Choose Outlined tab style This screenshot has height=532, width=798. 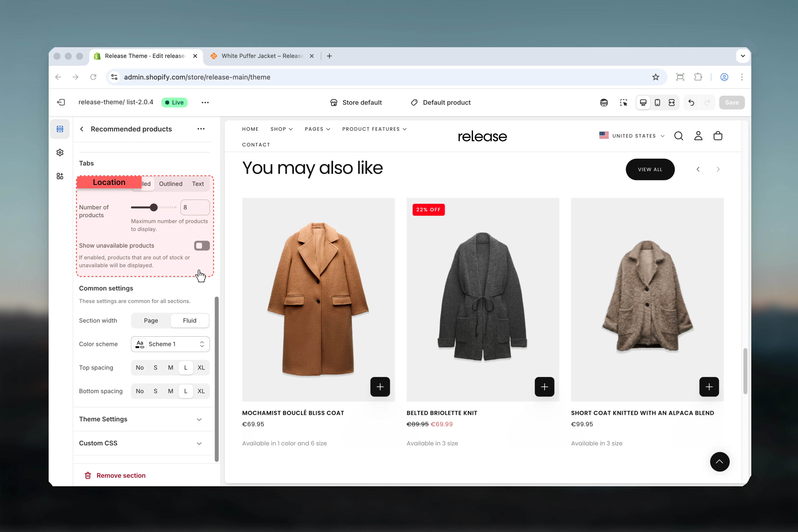click(x=171, y=184)
